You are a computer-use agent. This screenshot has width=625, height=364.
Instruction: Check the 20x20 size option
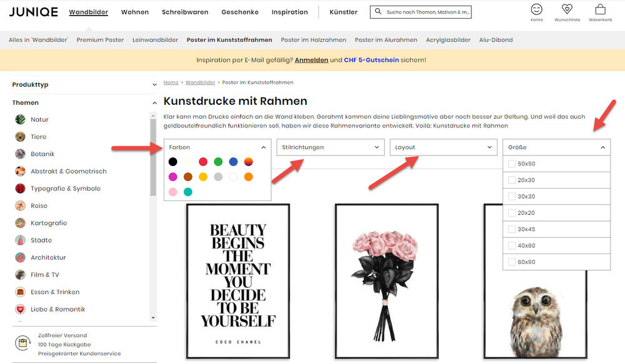512,213
